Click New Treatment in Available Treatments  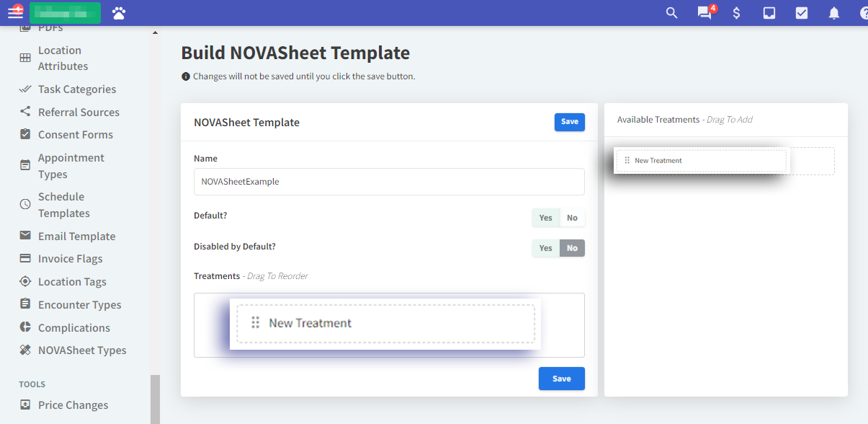699,161
